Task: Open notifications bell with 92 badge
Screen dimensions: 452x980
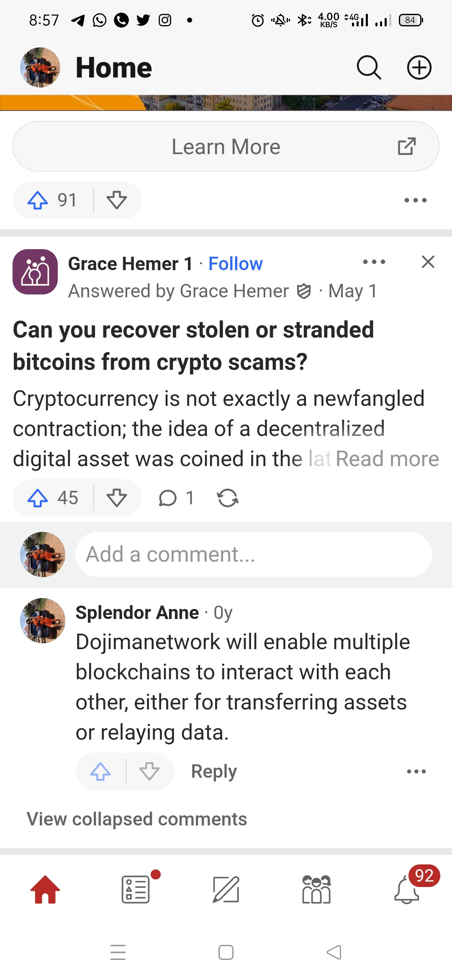Action: pos(407,889)
